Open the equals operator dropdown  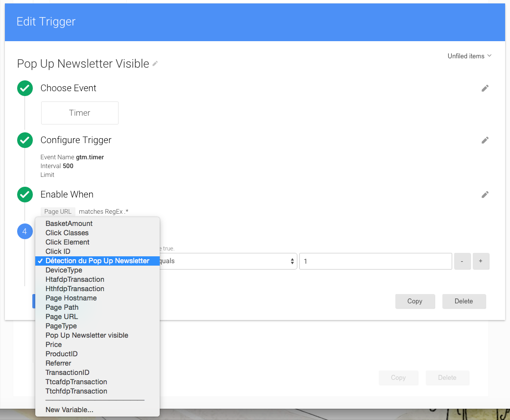pyautogui.click(x=228, y=261)
